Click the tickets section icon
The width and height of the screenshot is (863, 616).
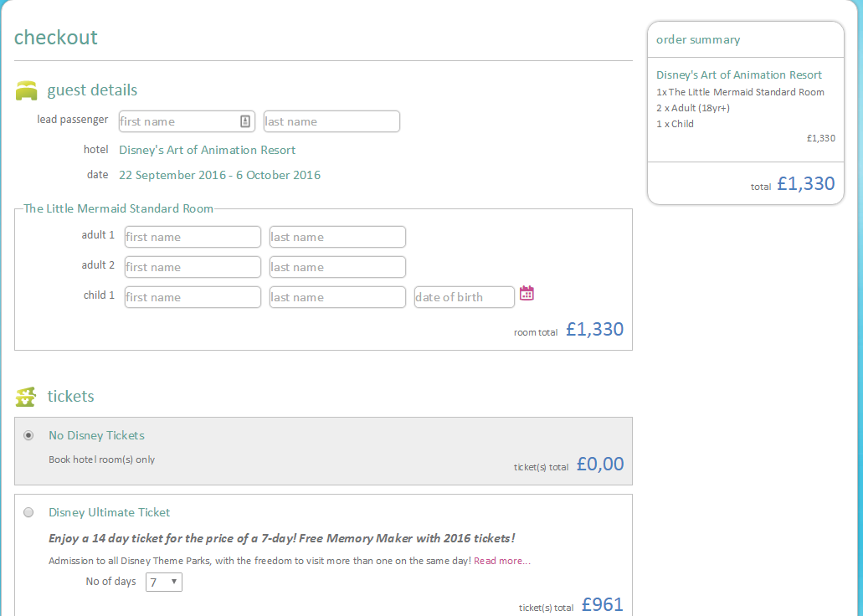(27, 397)
